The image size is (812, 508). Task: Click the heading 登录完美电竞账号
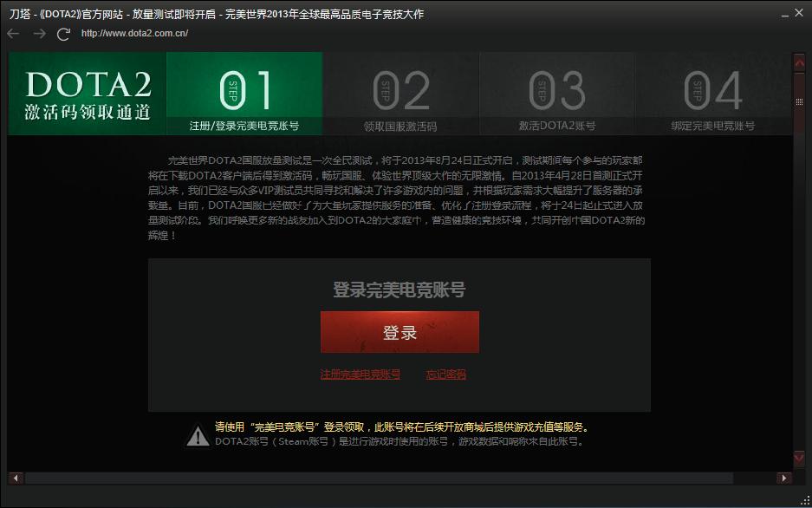click(400, 290)
